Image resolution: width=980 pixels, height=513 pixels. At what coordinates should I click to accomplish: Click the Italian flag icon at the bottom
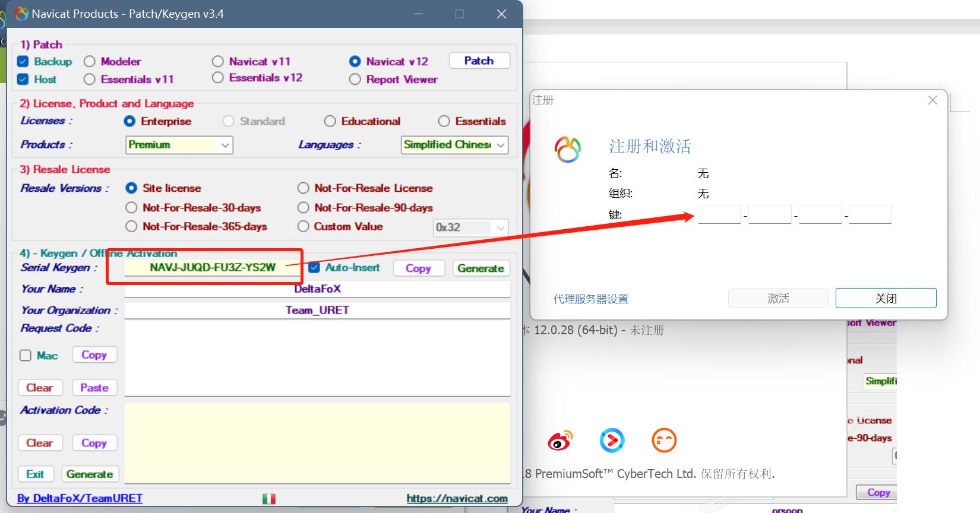pos(269,499)
